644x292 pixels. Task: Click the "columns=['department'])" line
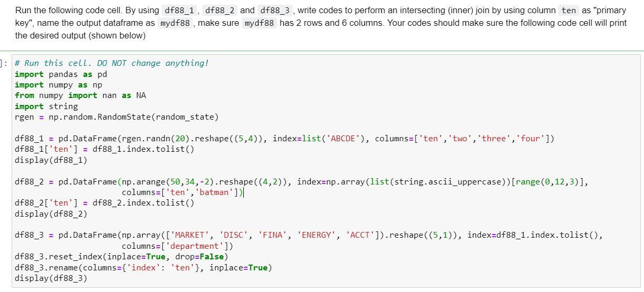[x=177, y=246]
